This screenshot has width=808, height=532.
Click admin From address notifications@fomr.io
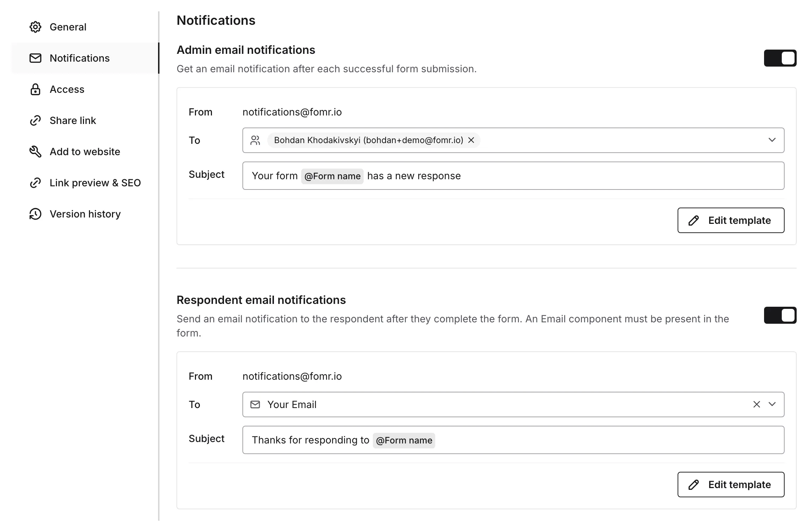[292, 112]
